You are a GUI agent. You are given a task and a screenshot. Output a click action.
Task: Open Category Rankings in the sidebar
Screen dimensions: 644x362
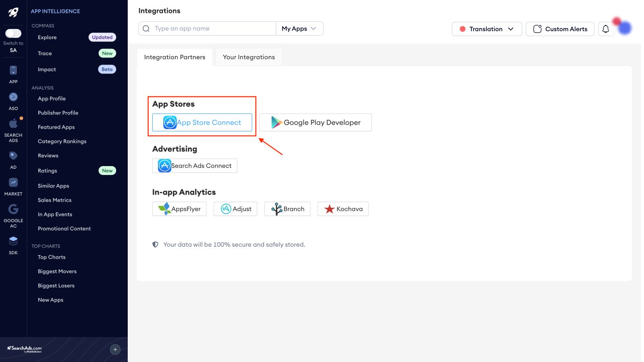(62, 141)
